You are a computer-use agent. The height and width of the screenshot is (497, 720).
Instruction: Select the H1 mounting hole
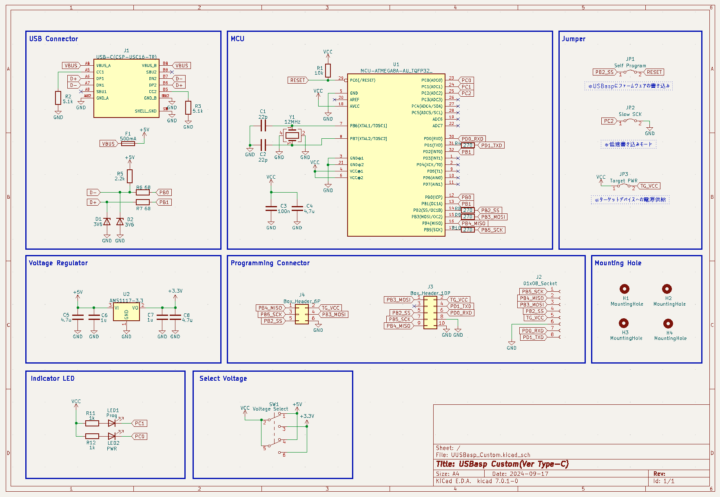[x=626, y=291]
